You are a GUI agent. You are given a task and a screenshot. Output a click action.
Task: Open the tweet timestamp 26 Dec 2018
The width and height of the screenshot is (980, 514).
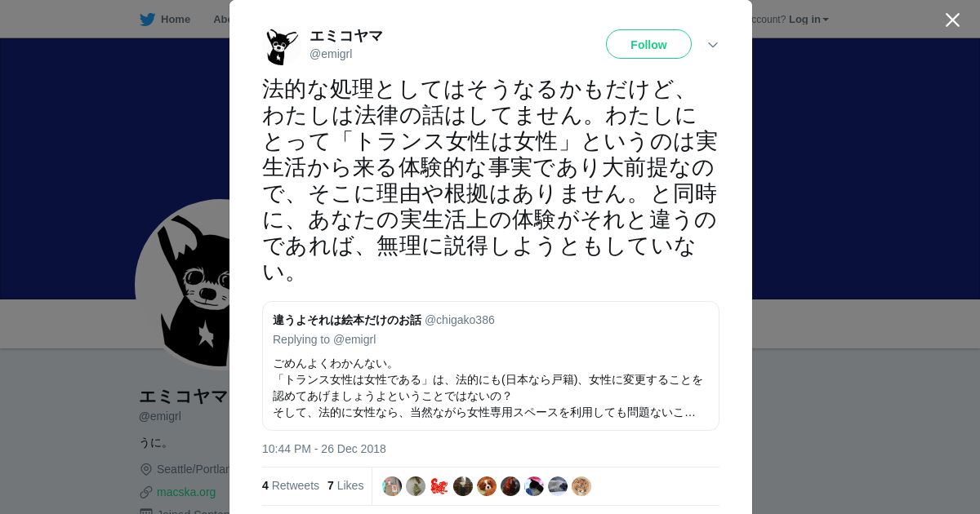click(x=324, y=449)
